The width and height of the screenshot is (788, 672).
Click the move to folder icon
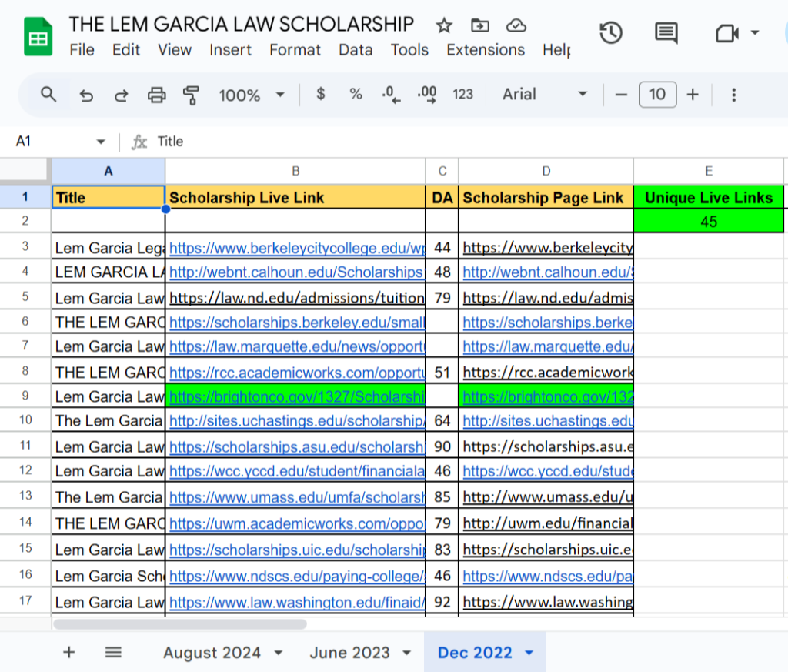[x=480, y=25]
